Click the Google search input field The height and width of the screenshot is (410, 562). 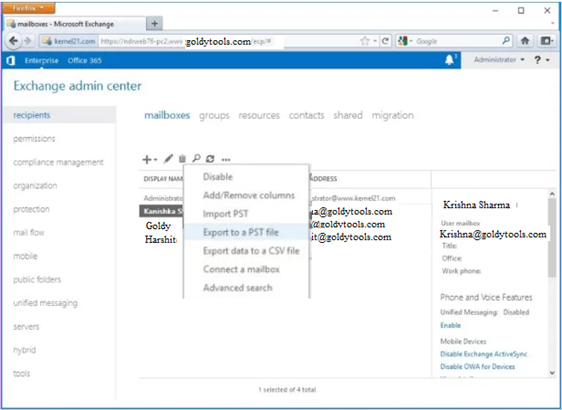point(458,41)
